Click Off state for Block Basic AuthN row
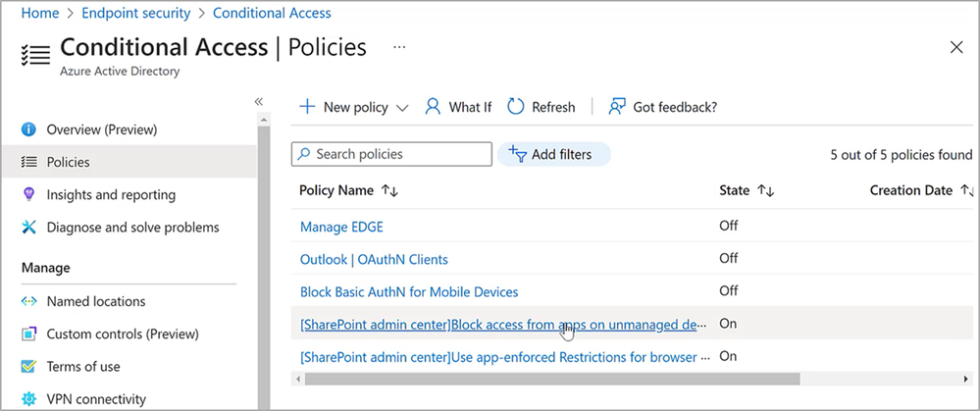The height and width of the screenshot is (411, 980). point(728,290)
